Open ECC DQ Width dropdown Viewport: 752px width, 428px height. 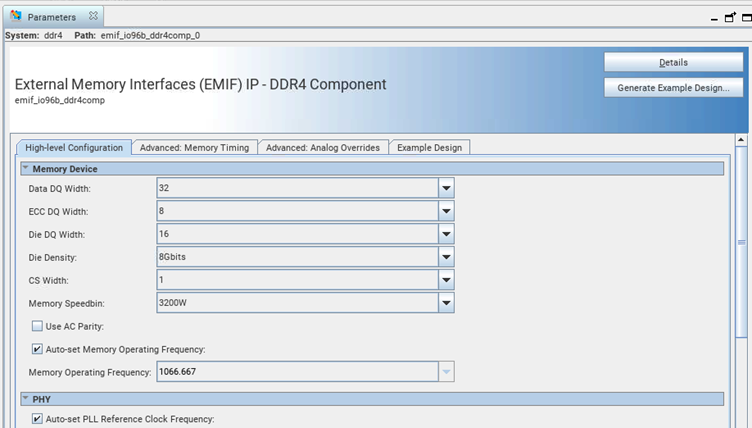pos(446,211)
